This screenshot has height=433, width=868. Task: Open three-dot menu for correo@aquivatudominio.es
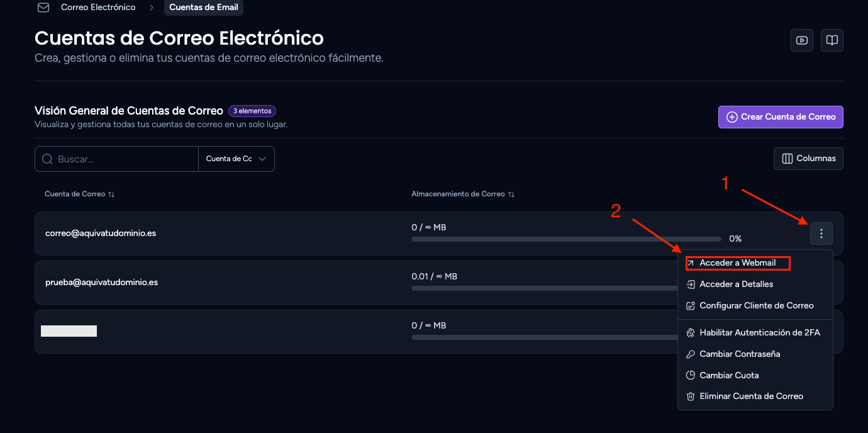[821, 233]
